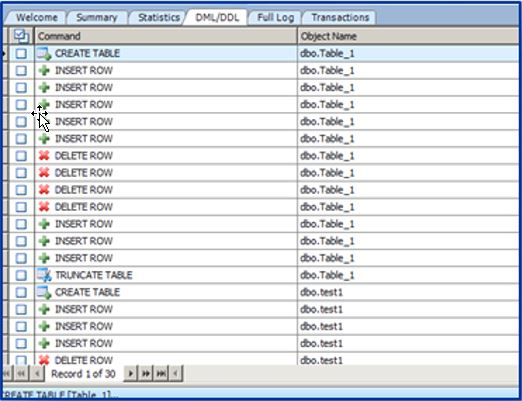Image resolution: width=522 pixels, height=401 pixels.
Task: Sort by the Command column header
Action: 166,36
